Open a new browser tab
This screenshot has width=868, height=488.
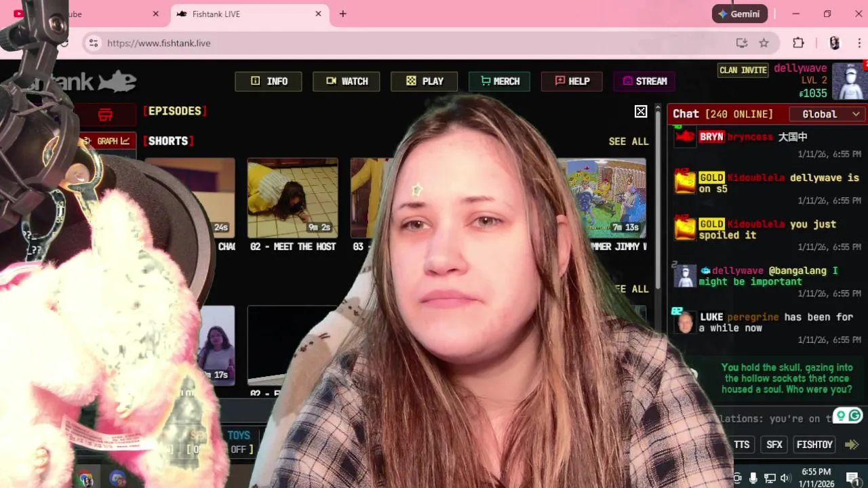click(x=342, y=14)
